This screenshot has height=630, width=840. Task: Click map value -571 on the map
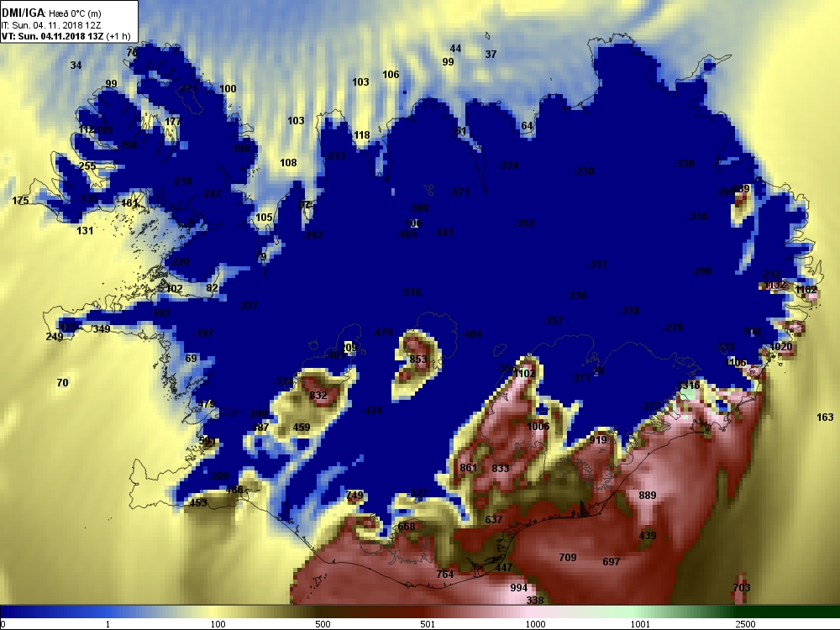(x=460, y=192)
